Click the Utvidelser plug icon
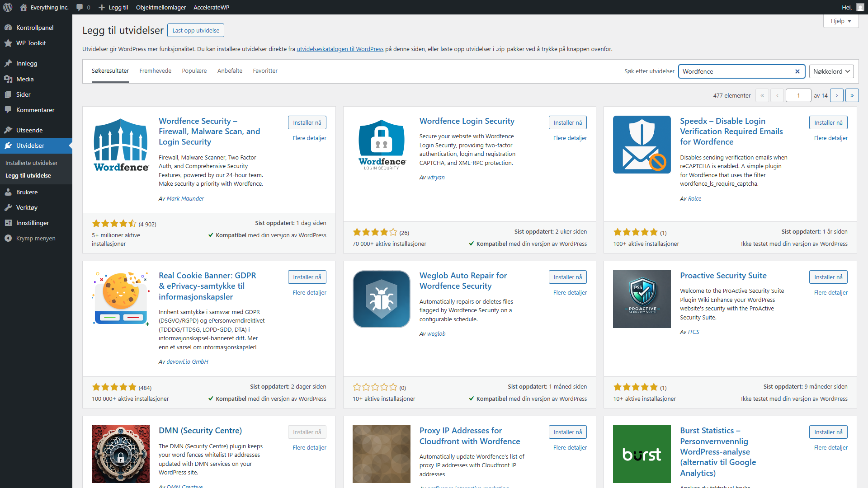The width and height of the screenshot is (868, 488). coord(8,145)
